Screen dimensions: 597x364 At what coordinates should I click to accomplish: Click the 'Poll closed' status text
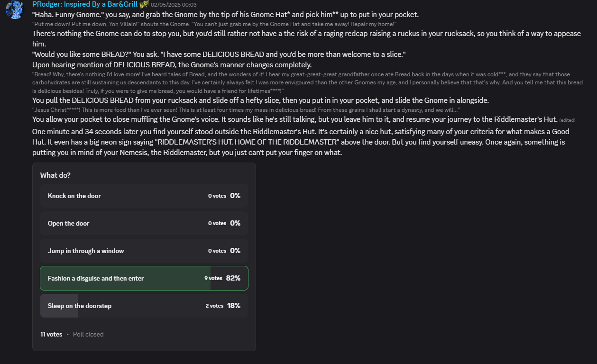pos(88,334)
